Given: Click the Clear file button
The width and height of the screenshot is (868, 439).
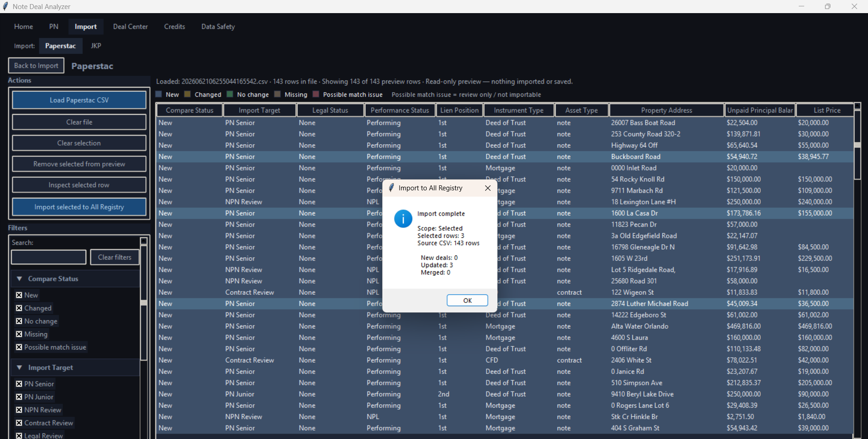Looking at the screenshot, I should tap(79, 122).
